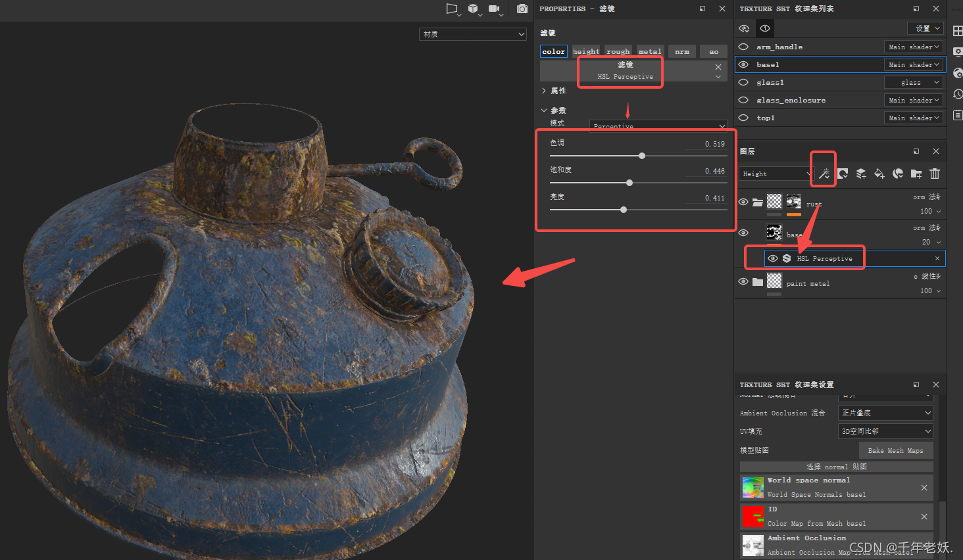Adjust the 饱和度 saturation slider

(x=630, y=183)
